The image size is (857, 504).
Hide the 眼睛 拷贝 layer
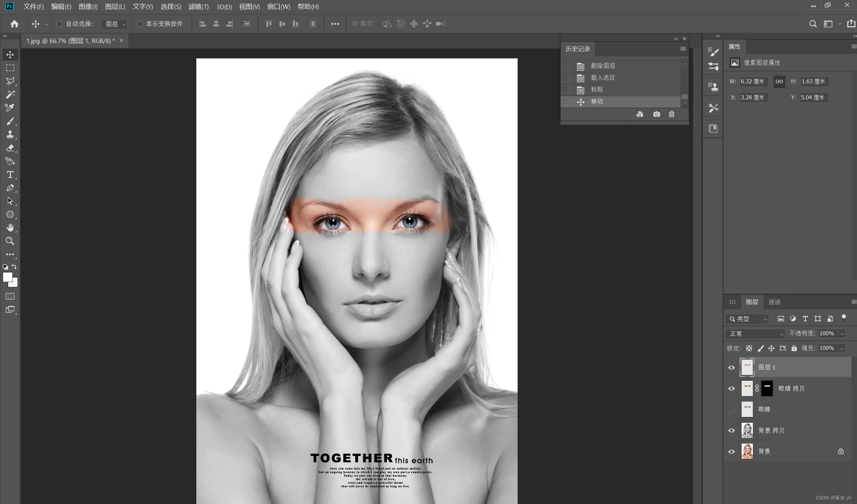tap(731, 389)
